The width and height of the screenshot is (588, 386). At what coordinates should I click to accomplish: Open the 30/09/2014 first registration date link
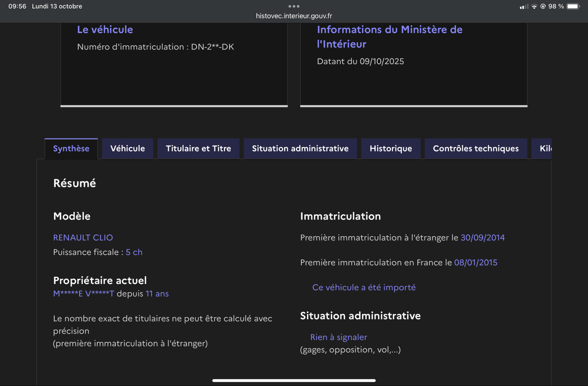(x=483, y=237)
